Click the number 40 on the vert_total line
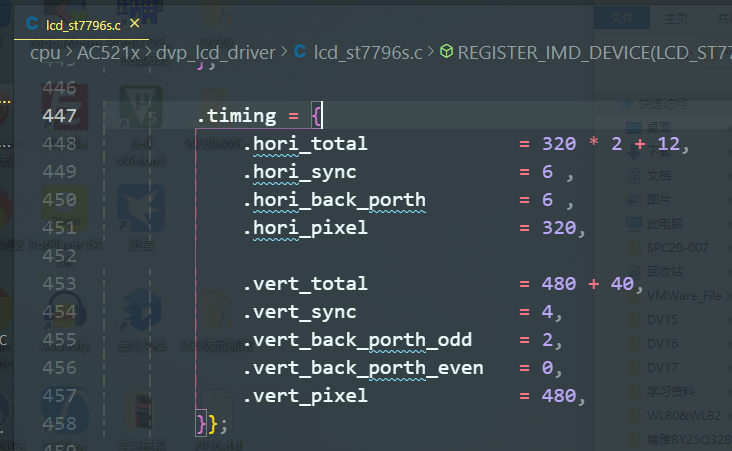This screenshot has width=732, height=451. coord(622,284)
